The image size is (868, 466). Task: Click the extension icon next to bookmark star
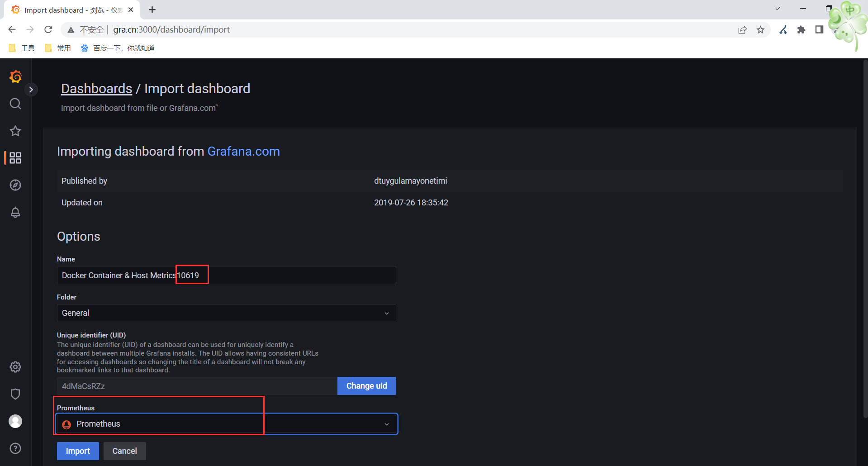(x=783, y=30)
